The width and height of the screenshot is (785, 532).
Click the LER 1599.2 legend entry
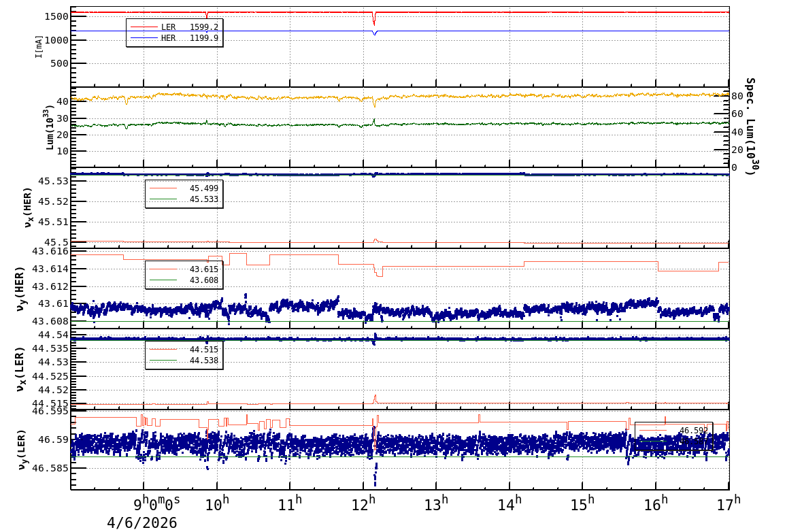[x=175, y=27]
